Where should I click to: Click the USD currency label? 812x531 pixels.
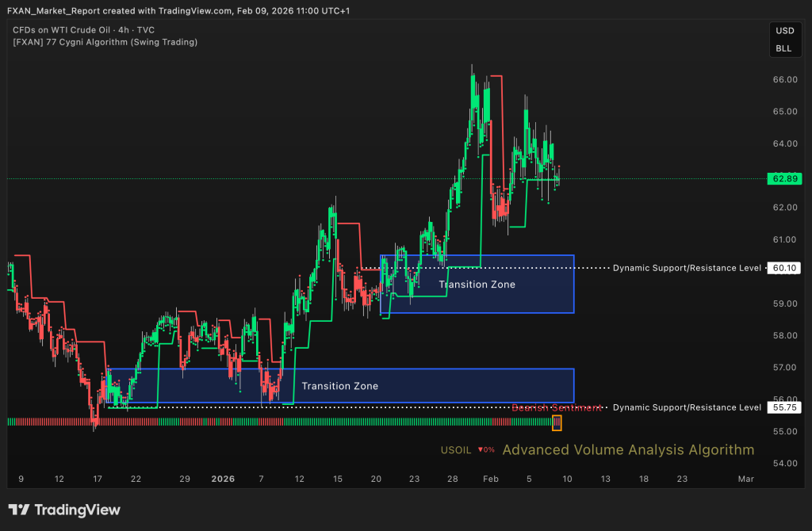tap(783, 31)
